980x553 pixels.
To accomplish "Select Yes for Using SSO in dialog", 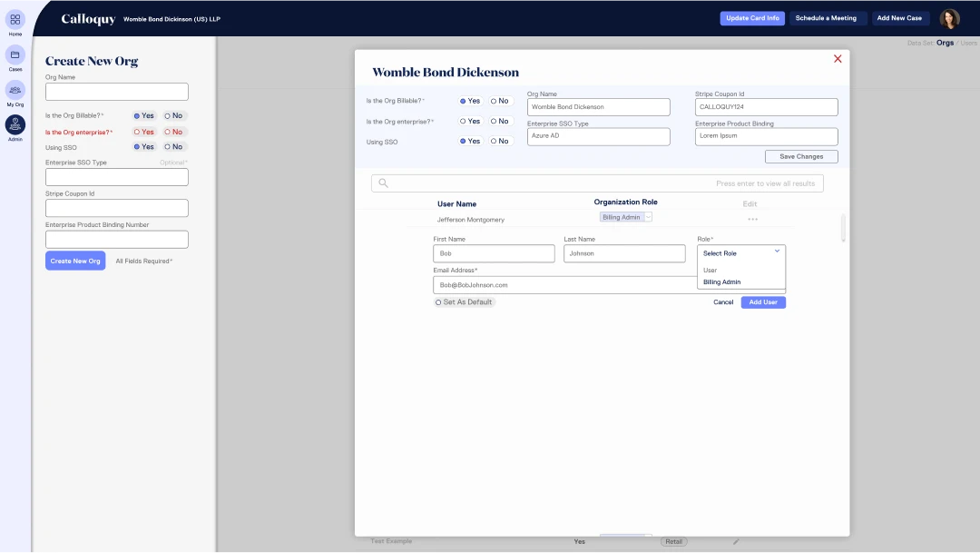I will click(x=470, y=142).
